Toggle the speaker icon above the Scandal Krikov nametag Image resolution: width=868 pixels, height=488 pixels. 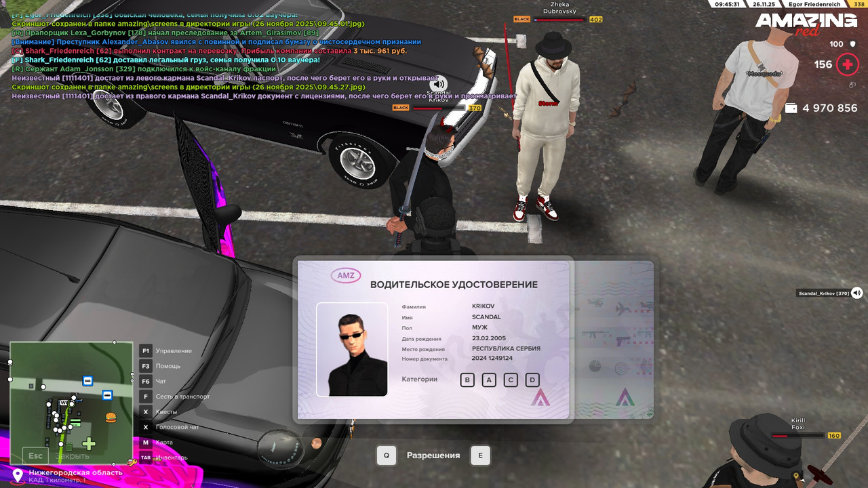(439, 84)
